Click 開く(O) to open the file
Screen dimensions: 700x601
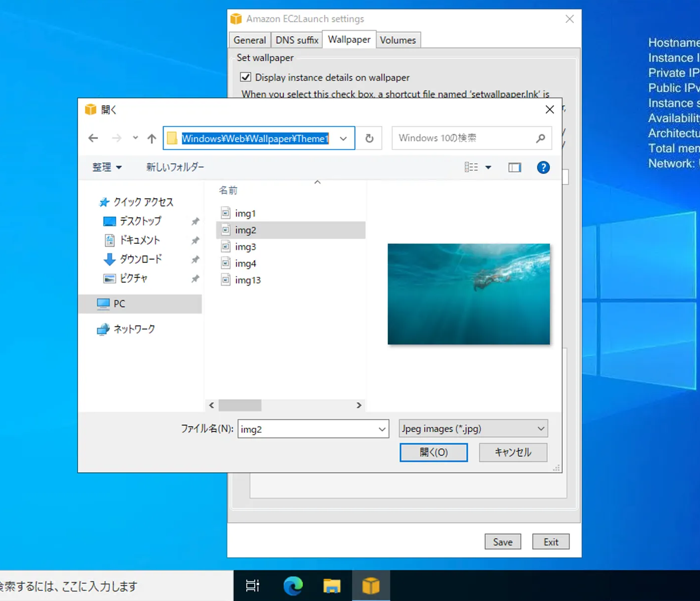434,452
